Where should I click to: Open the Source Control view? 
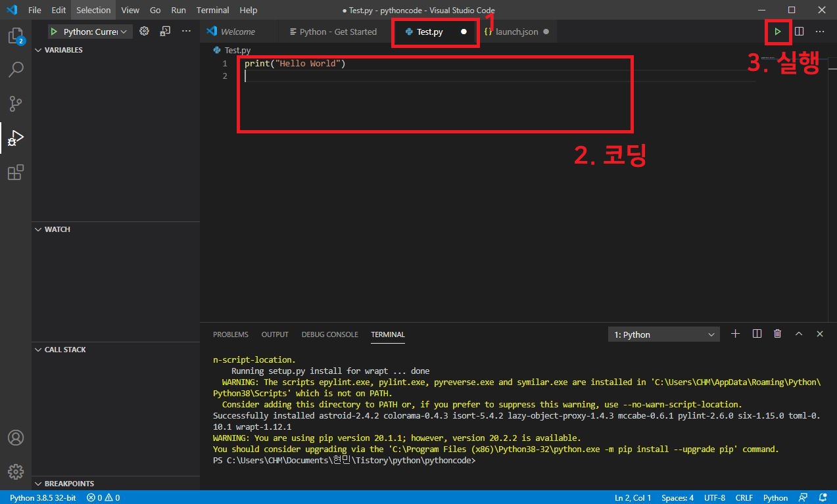pyautogui.click(x=16, y=104)
